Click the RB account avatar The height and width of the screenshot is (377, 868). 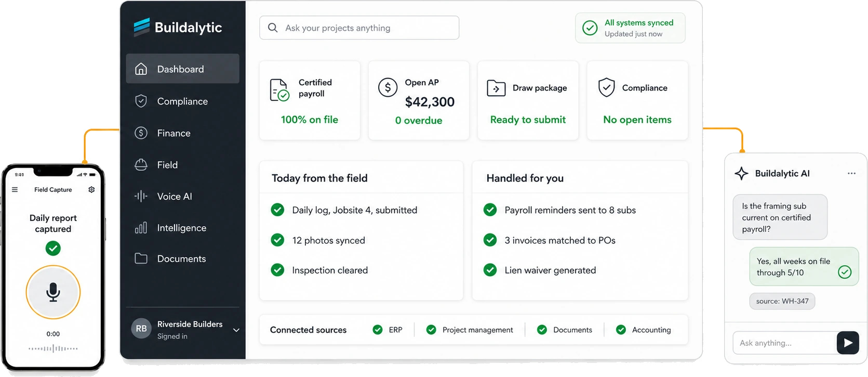pos(141,329)
